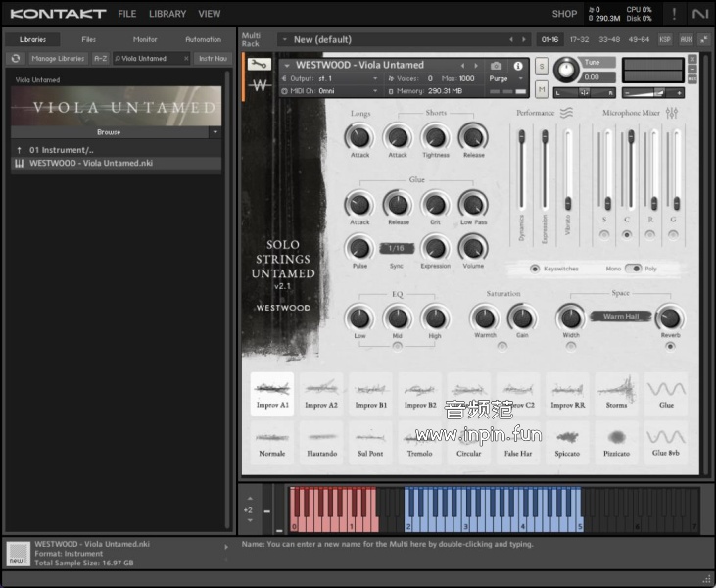Toggle the Reverb on/off button
This screenshot has height=588, width=716.
coord(670,345)
